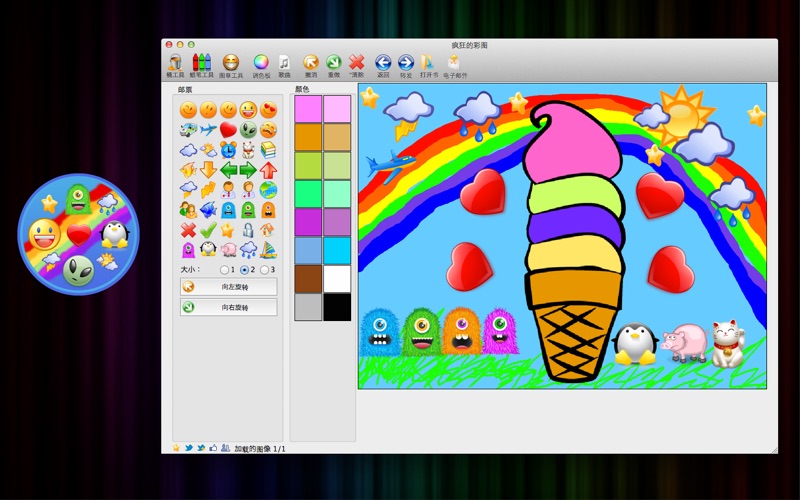
Task: Click the Facebook thumbs-up like icon
Action: [x=213, y=448]
